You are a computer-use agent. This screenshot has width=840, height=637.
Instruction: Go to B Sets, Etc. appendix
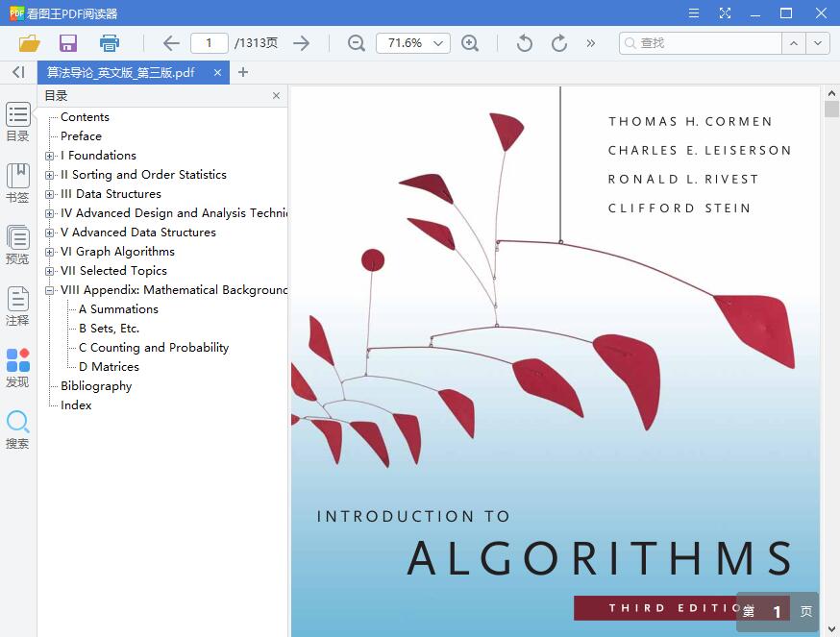pyautogui.click(x=109, y=329)
